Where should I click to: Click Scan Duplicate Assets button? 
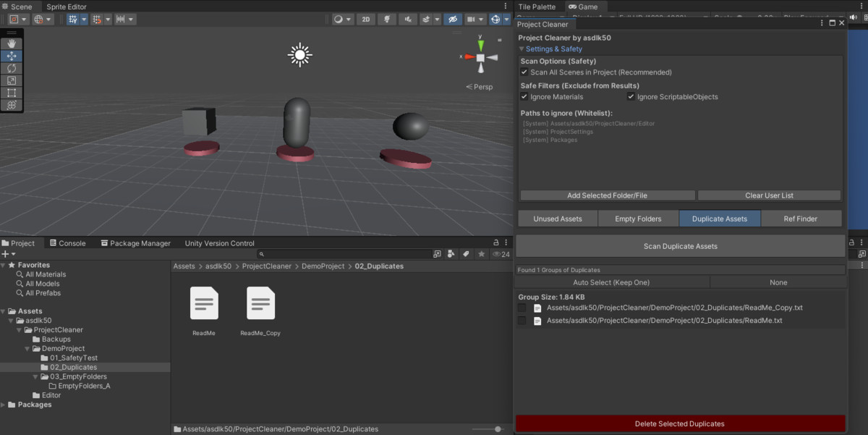[x=680, y=246]
